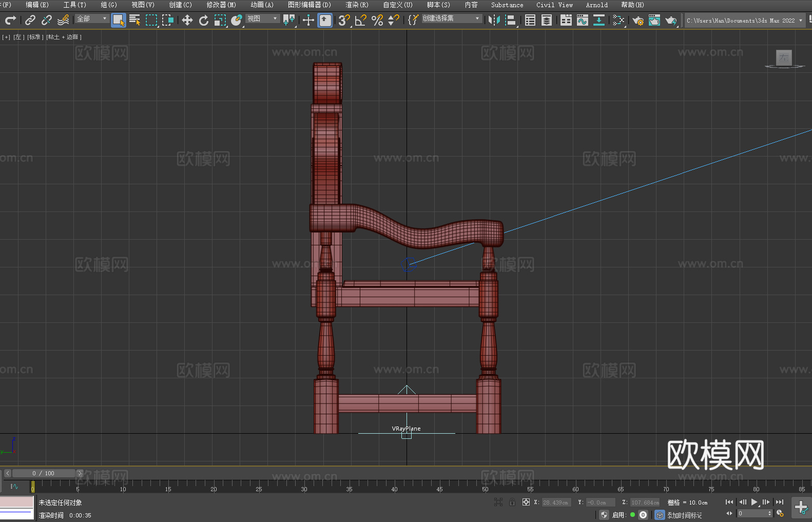The height and width of the screenshot is (522, 812).
Task: Open the Arnold menu
Action: click(x=597, y=5)
